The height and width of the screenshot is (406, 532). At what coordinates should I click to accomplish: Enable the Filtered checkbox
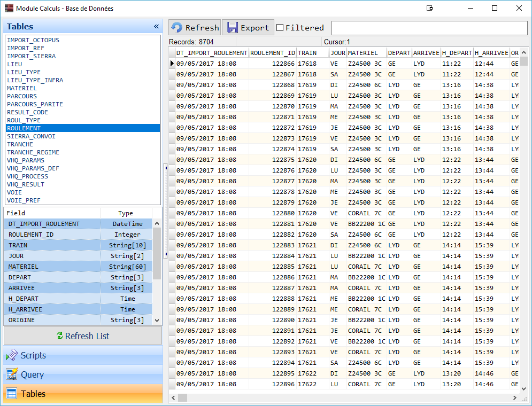tap(280, 28)
